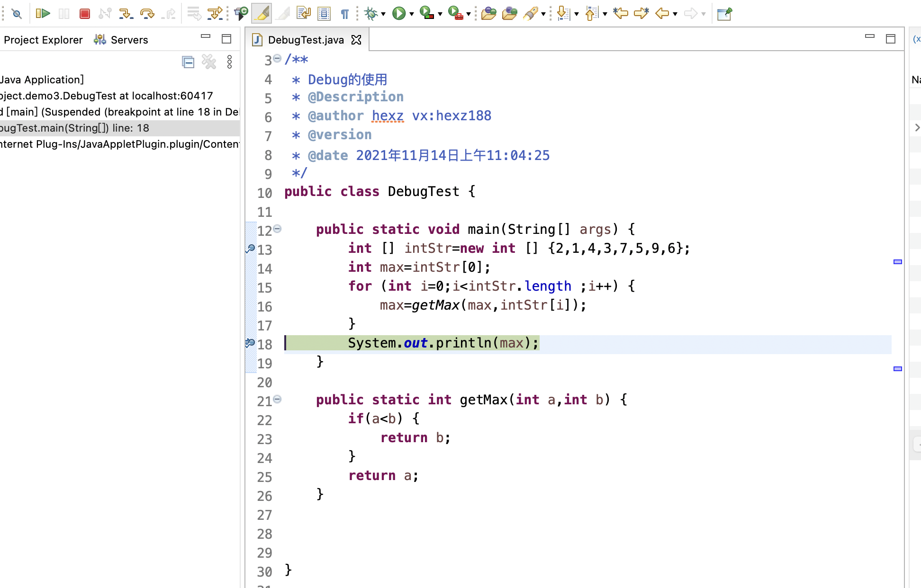Image resolution: width=921 pixels, height=588 pixels.
Task: Open the Run configurations dropdown arrow
Action: pyautogui.click(x=412, y=14)
